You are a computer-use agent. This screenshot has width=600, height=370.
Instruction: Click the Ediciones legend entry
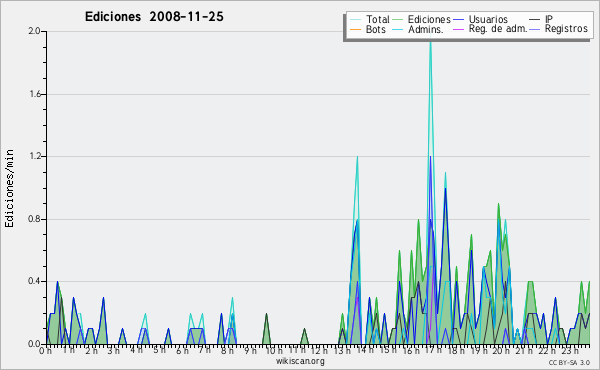click(421, 19)
